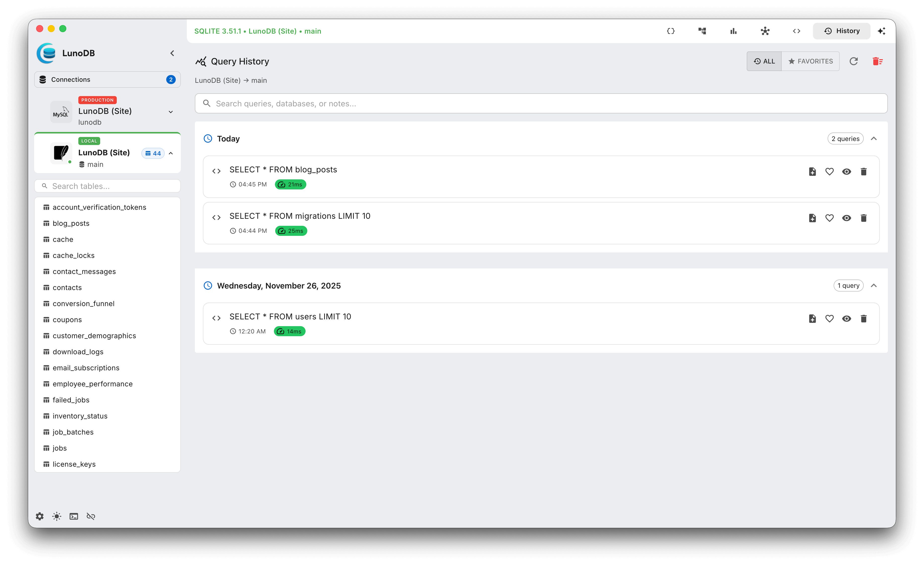924x565 pixels.
Task: Click the LunoDB logo
Action: 46,53
